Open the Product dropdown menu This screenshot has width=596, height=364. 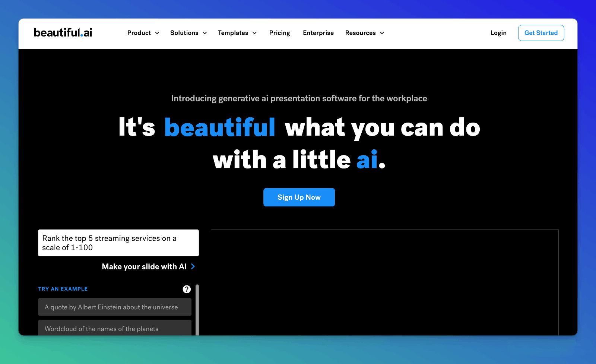[143, 33]
